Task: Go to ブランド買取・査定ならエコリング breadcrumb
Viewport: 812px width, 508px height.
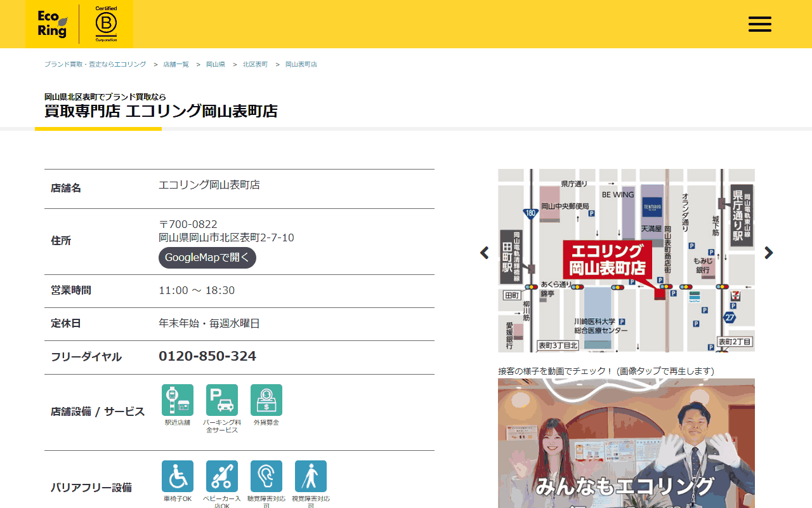Action: (95, 65)
